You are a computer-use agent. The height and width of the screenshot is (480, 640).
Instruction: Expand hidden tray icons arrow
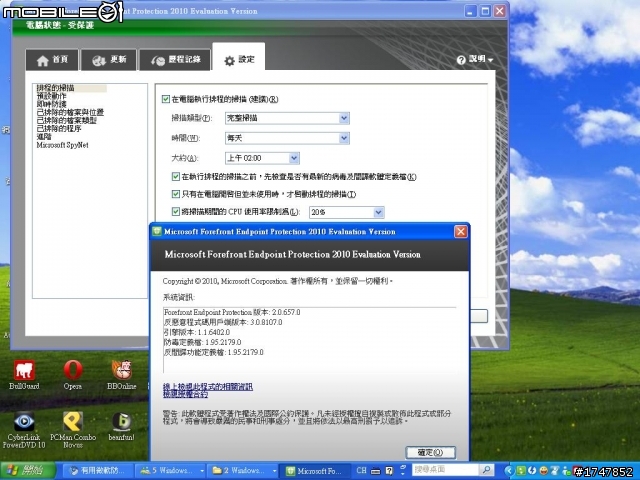click(509, 471)
